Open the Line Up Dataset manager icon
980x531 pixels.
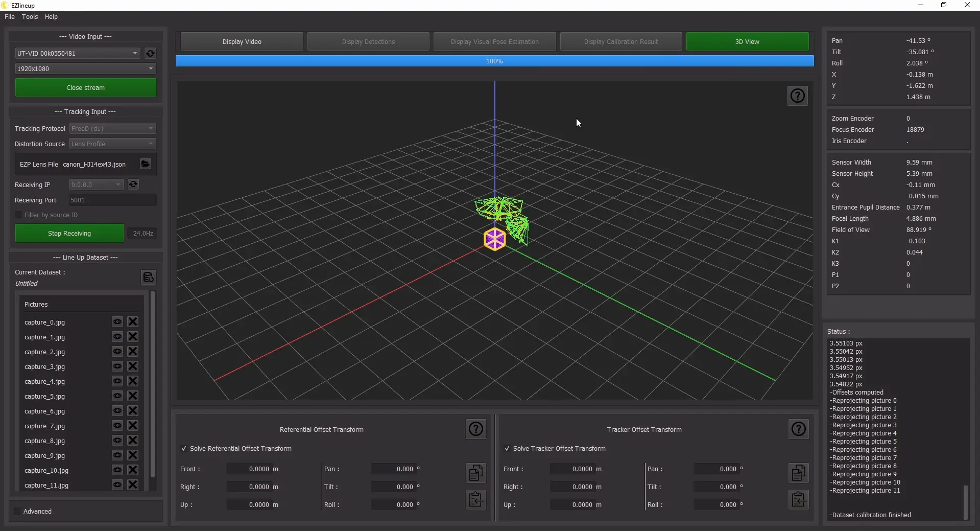(148, 277)
